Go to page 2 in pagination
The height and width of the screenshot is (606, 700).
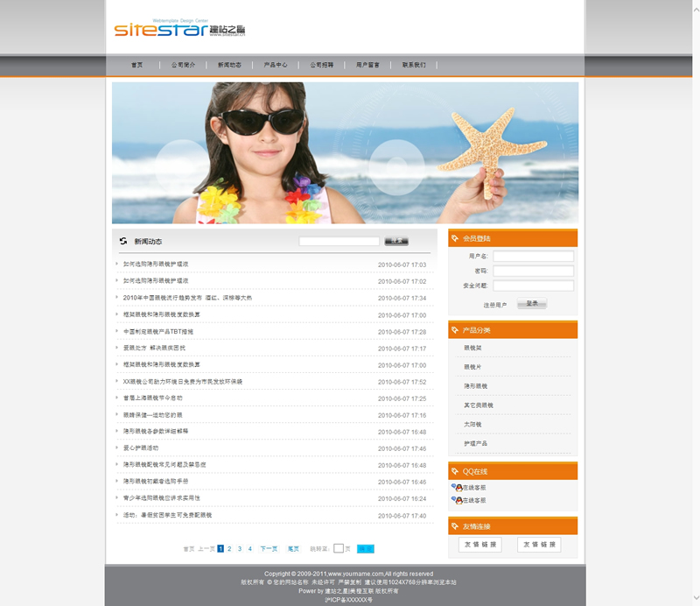click(229, 548)
